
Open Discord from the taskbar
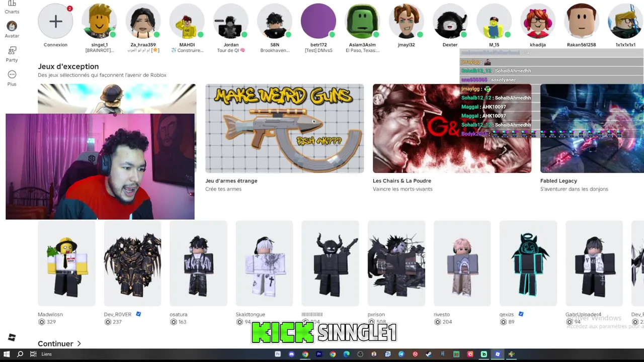(291, 354)
